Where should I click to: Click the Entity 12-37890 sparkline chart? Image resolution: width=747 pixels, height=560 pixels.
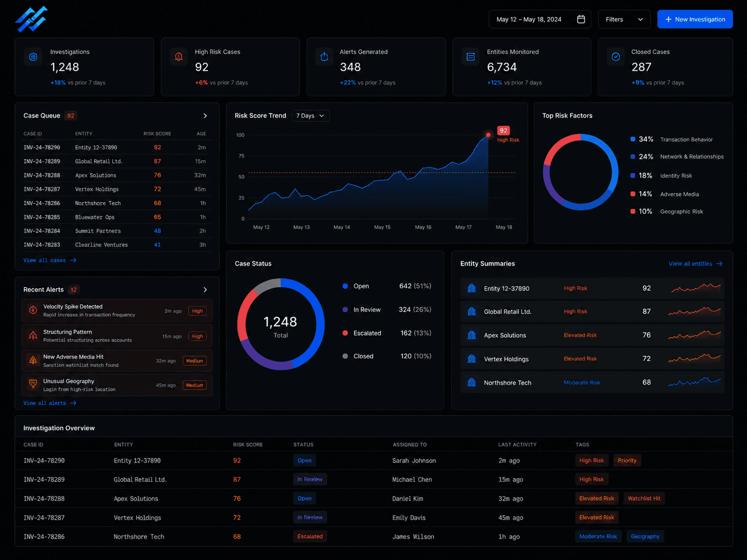pyautogui.click(x=695, y=288)
